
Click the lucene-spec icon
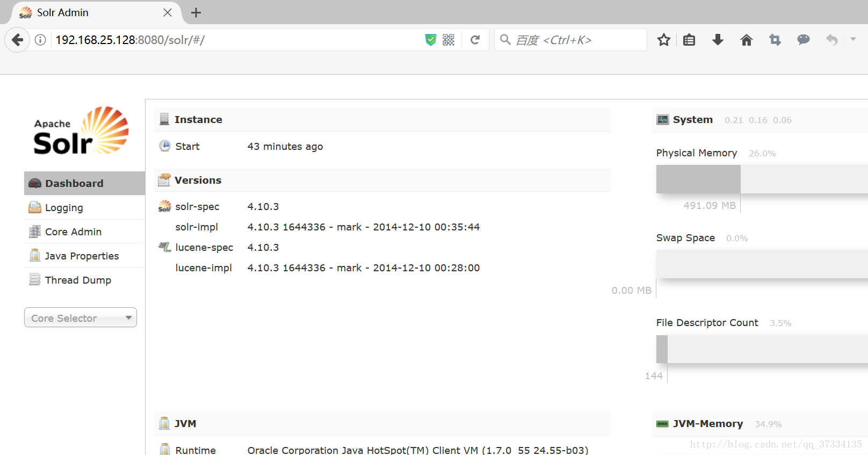tap(164, 247)
